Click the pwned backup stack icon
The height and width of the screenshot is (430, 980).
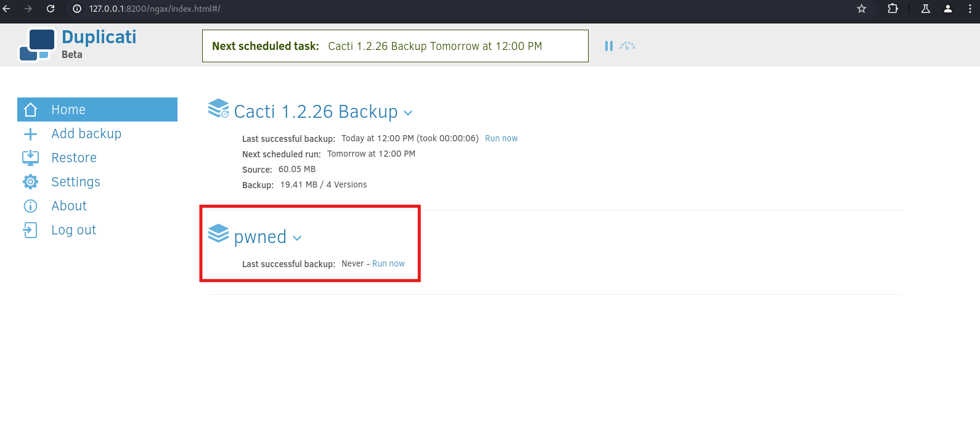218,234
